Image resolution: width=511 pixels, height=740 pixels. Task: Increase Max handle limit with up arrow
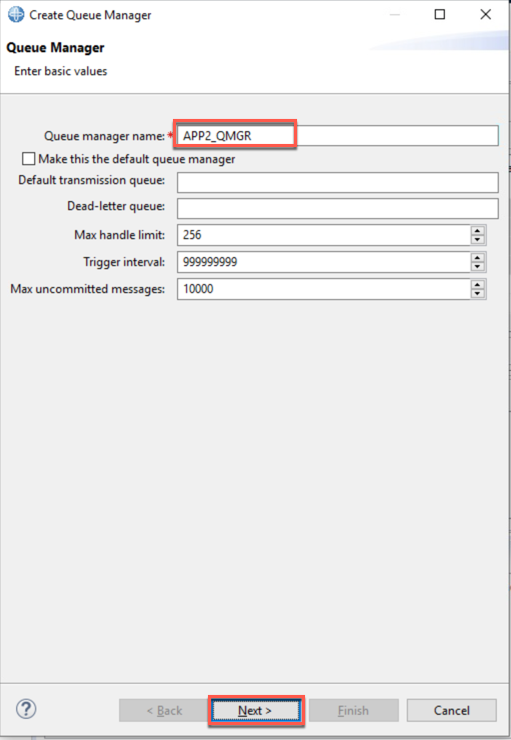477,230
